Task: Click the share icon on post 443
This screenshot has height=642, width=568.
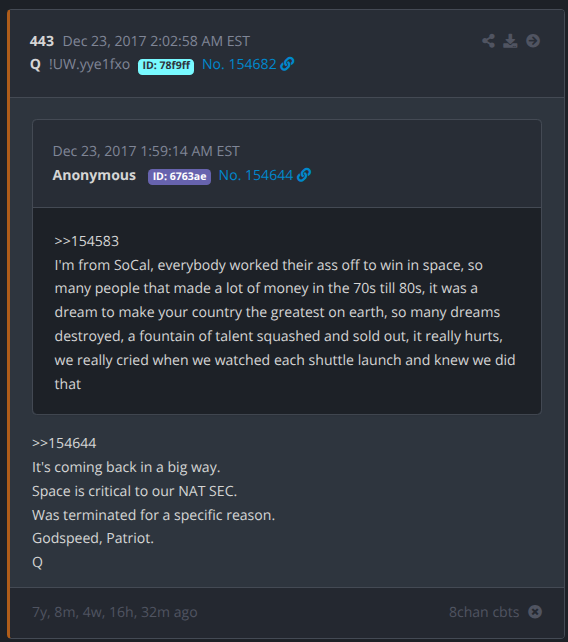Action: tap(488, 41)
